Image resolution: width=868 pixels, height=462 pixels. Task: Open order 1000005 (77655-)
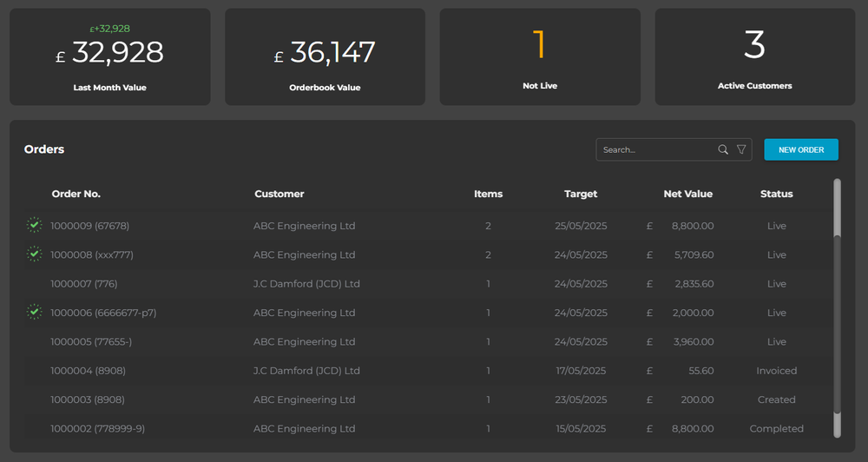91,342
